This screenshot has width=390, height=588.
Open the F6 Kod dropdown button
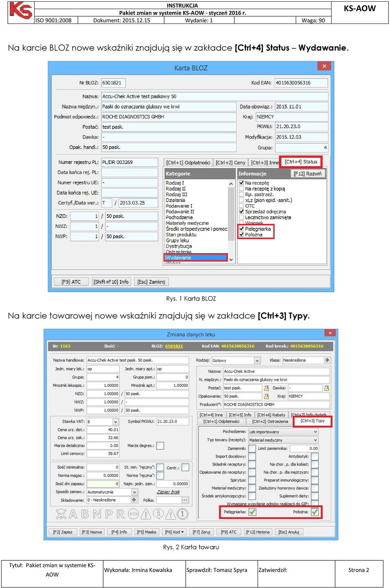point(174,532)
